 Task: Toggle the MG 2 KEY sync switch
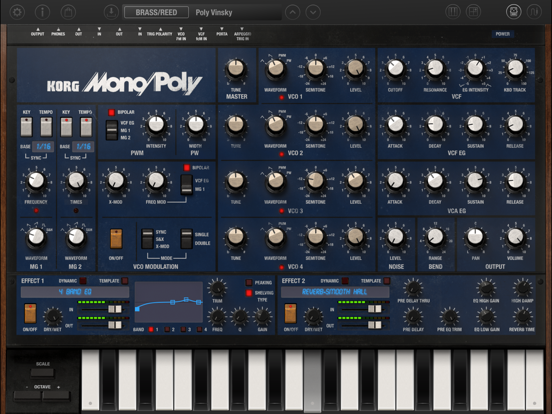click(66, 127)
